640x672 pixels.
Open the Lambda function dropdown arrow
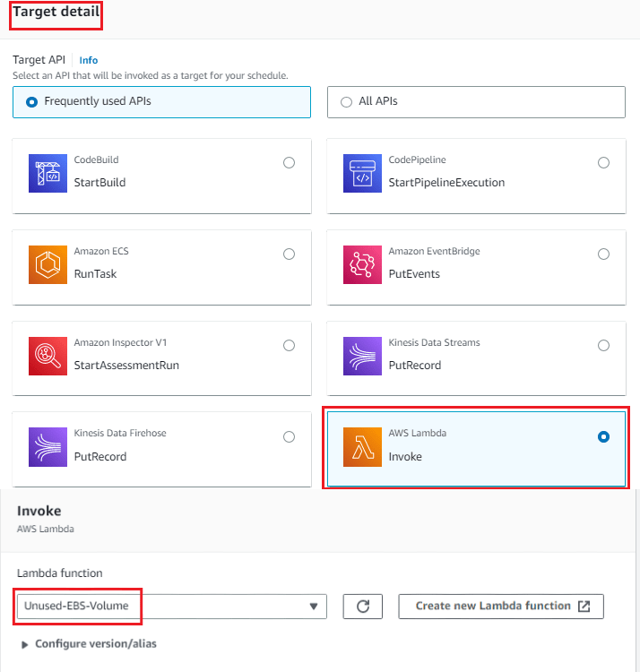click(x=314, y=606)
